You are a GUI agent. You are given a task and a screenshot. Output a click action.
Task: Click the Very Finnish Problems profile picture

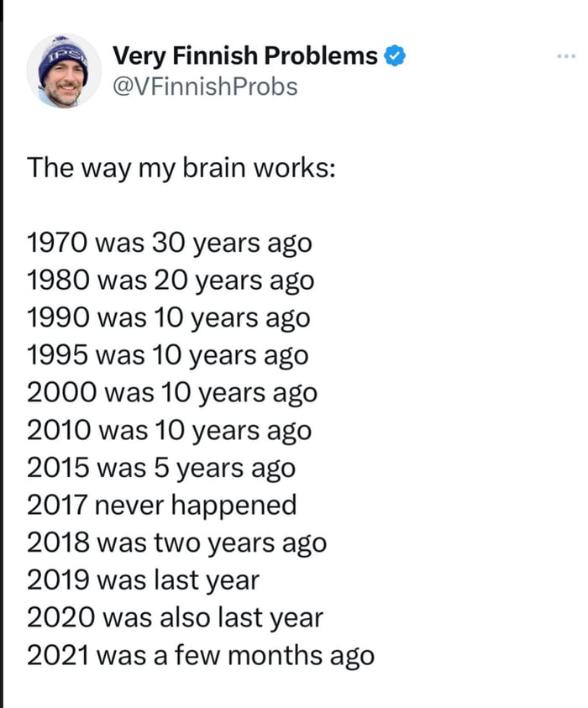(63, 71)
